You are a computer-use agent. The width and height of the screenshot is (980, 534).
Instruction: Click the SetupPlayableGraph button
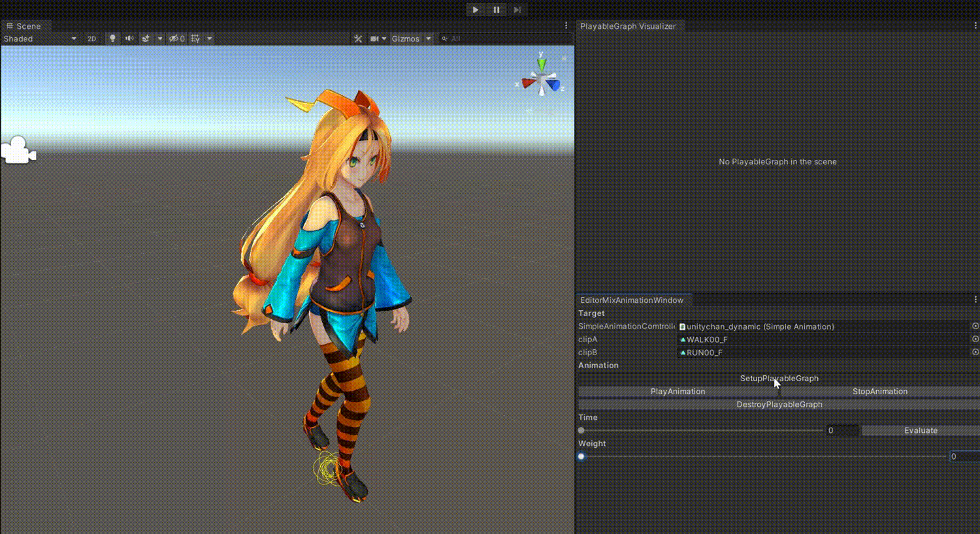779,379
